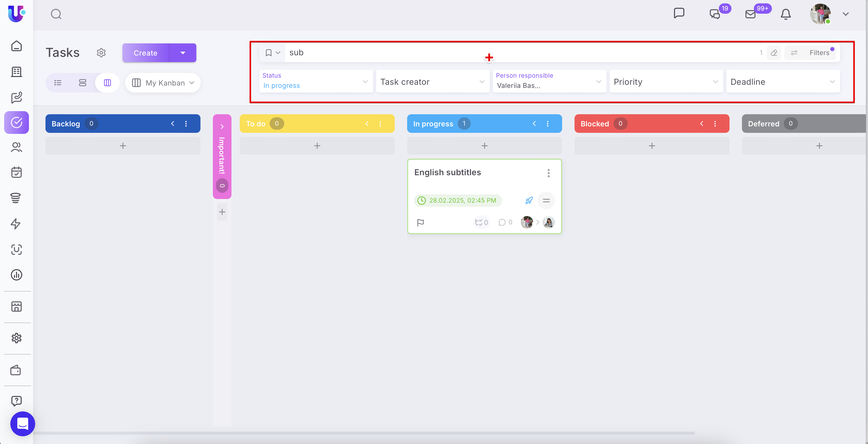Switch to grouped rows view layout

click(83, 83)
